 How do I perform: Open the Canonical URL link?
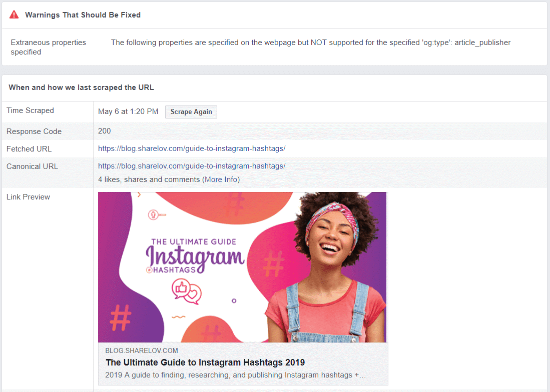pyautogui.click(x=192, y=166)
